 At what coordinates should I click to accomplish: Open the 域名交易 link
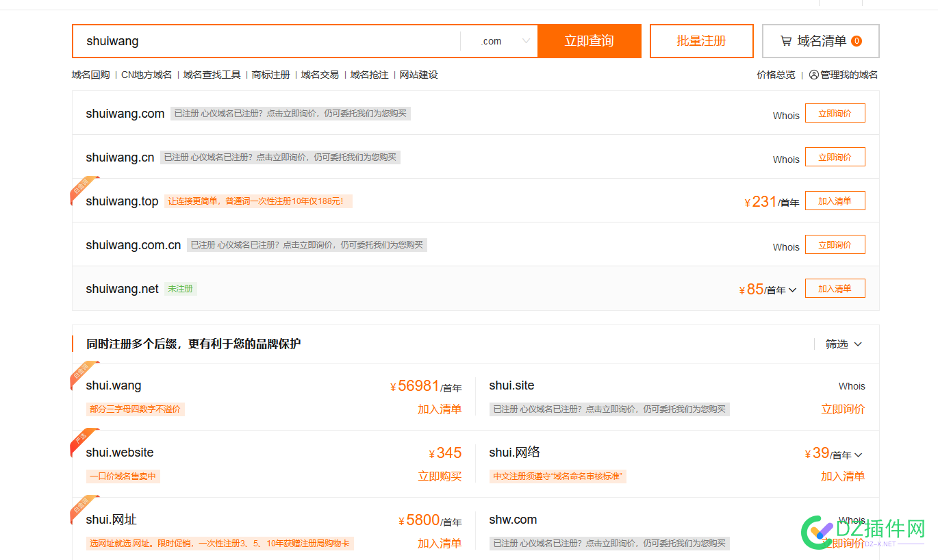pos(320,75)
